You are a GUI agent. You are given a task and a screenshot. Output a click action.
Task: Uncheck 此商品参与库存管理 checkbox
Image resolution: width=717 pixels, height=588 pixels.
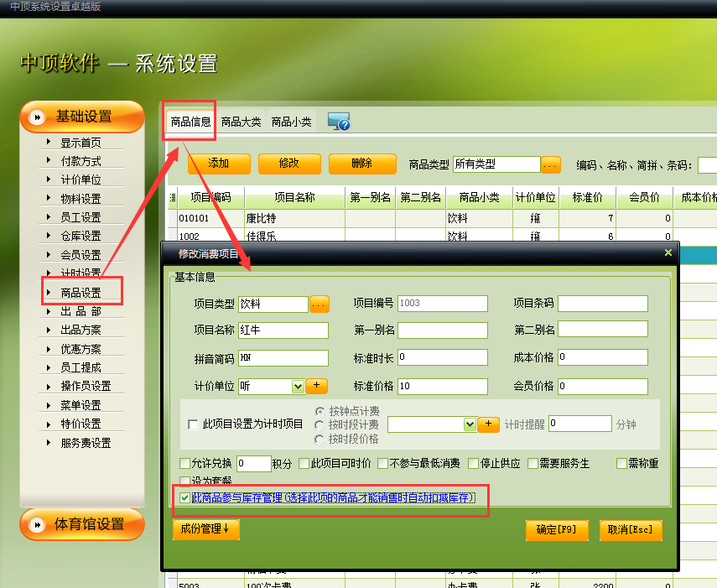click(184, 497)
